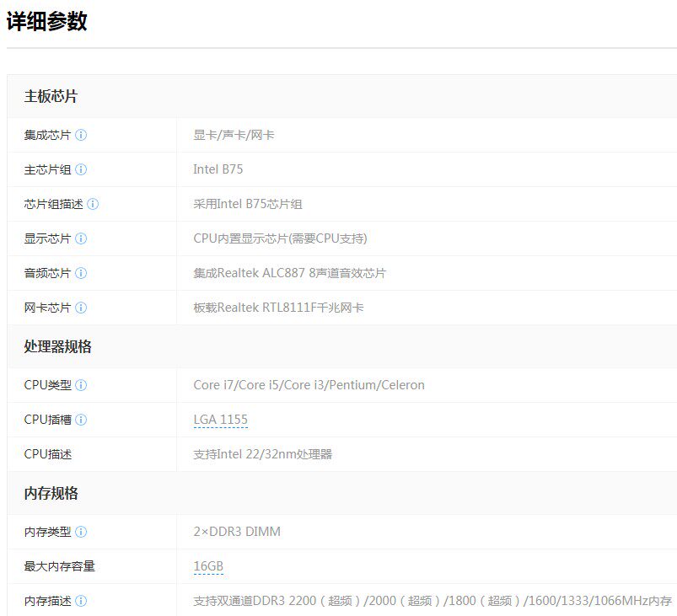This screenshot has width=677, height=616.
Task: Select the 处理器规格 section header
Action: point(58,346)
